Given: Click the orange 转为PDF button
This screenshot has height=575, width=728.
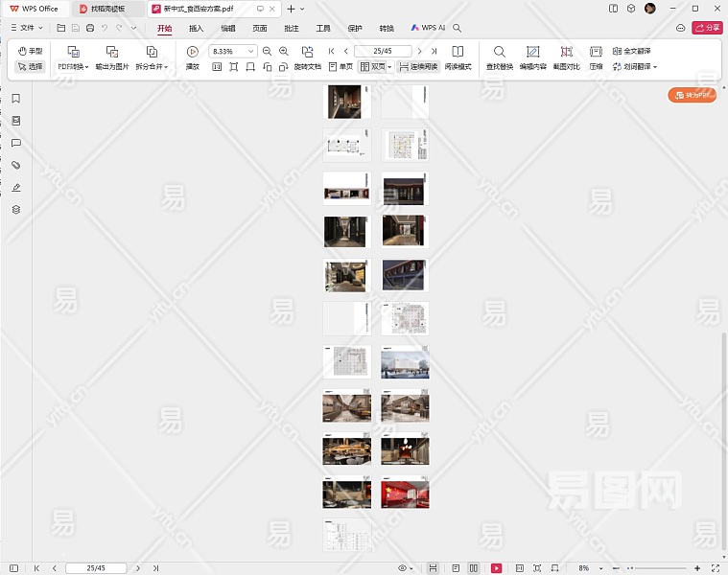Looking at the screenshot, I should click(x=693, y=95).
